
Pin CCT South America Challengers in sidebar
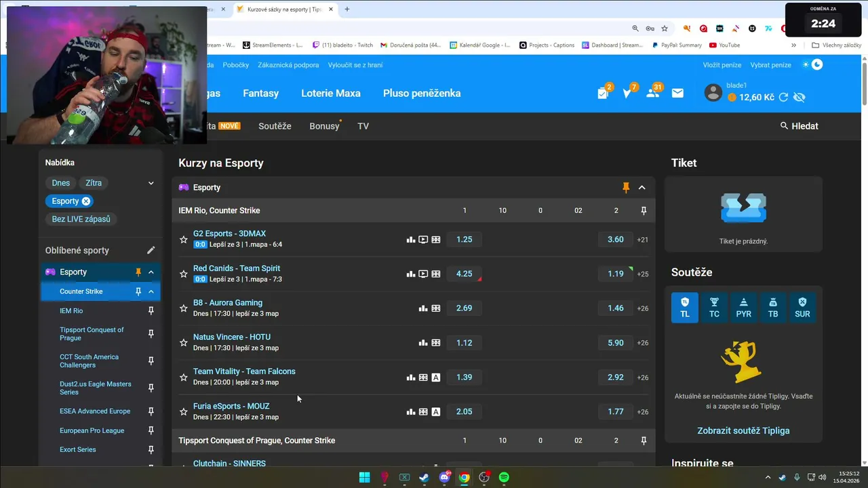[151, 361]
